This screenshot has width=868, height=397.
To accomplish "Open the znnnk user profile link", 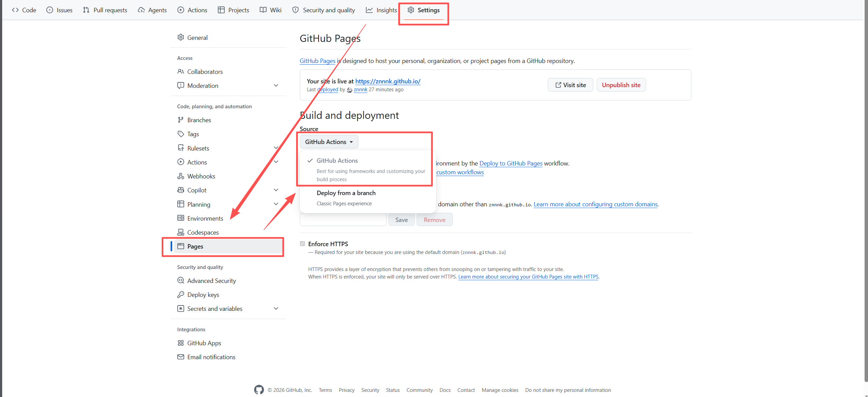I will pyautogui.click(x=360, y=89).
